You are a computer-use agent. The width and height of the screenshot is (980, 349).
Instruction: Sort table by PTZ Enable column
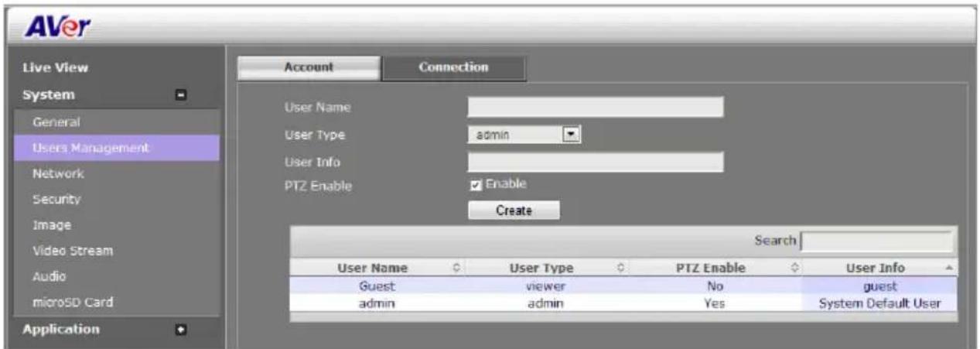tap(715, 269)
